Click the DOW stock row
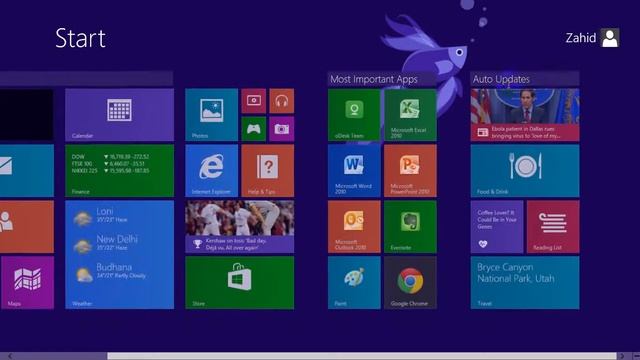640x360 pixels. tap(111, 157)
